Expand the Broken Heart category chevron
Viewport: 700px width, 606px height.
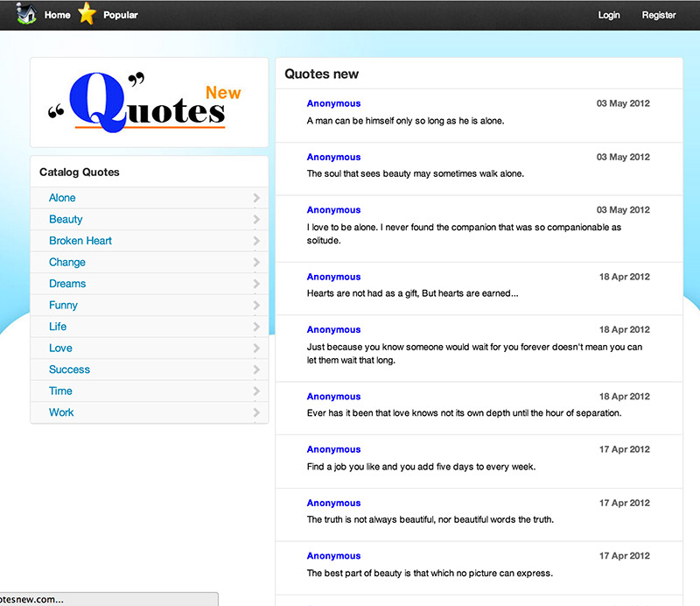(x=256, y=241)
